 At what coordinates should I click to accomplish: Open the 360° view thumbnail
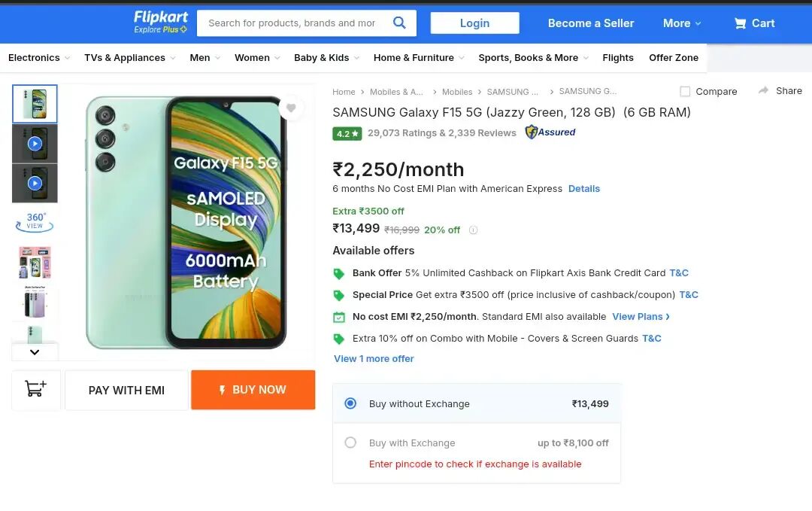[35, 221]
